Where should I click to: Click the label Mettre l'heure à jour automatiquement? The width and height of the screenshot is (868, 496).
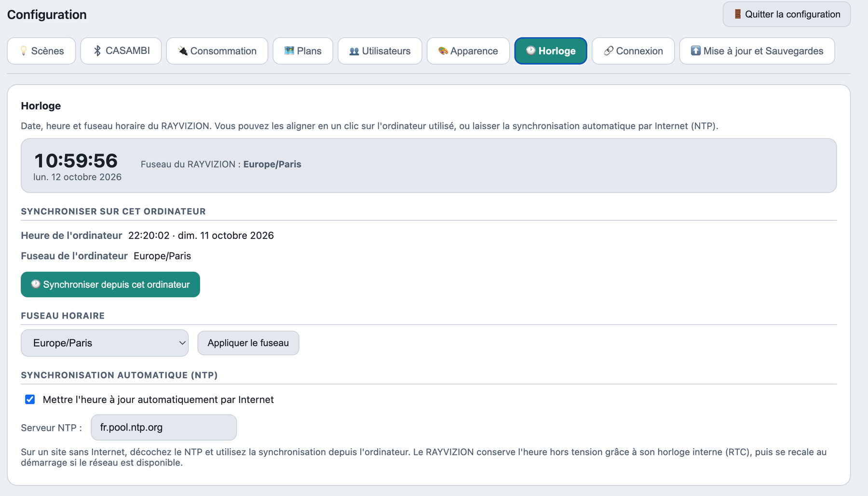click(158, 400)
